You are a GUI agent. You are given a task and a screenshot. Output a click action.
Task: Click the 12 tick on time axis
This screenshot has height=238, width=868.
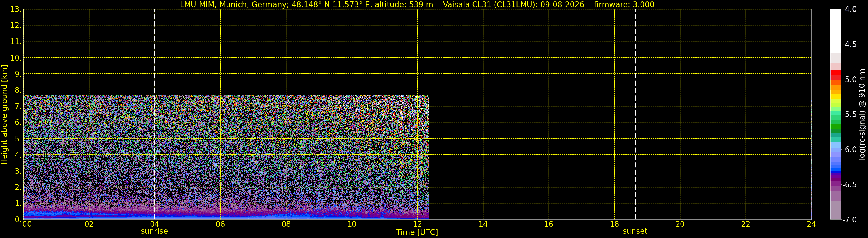click(417, 224)
